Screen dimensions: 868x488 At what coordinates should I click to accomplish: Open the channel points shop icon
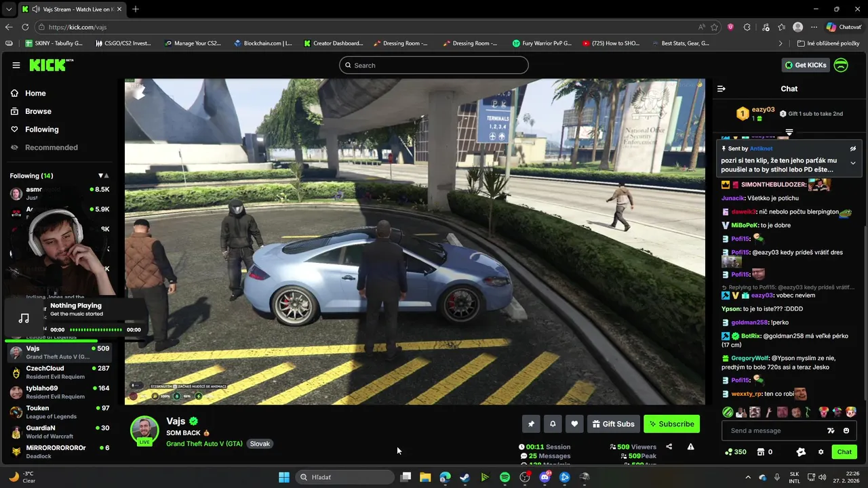click(x=761, y=452)
